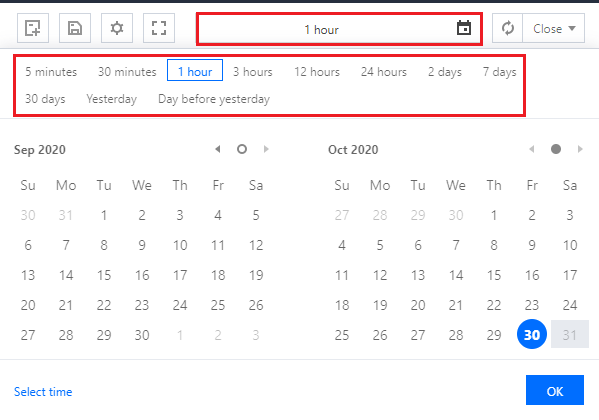Click the calendar icon in time field
This screenshot has width=599, height=420.
pyautogui.click(x=464, y=28)
